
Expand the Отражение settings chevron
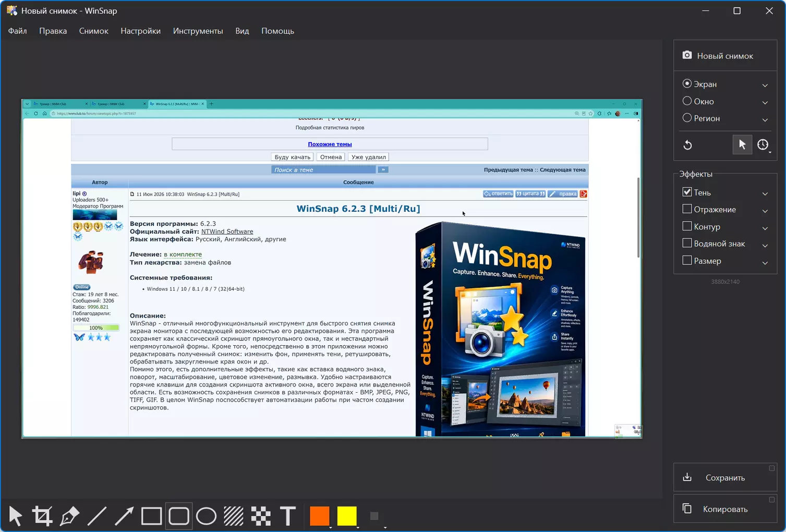click(765, 211)
